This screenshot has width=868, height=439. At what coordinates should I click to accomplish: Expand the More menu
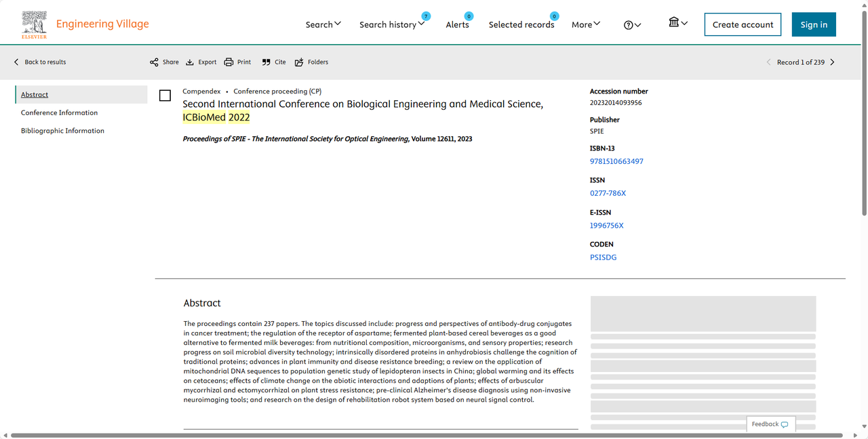coord(586,24)
